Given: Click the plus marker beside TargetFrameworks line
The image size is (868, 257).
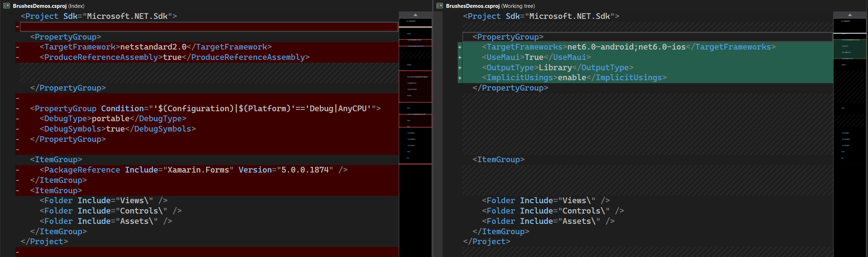Looking at the screenshot, I should (x=460, y=47).
